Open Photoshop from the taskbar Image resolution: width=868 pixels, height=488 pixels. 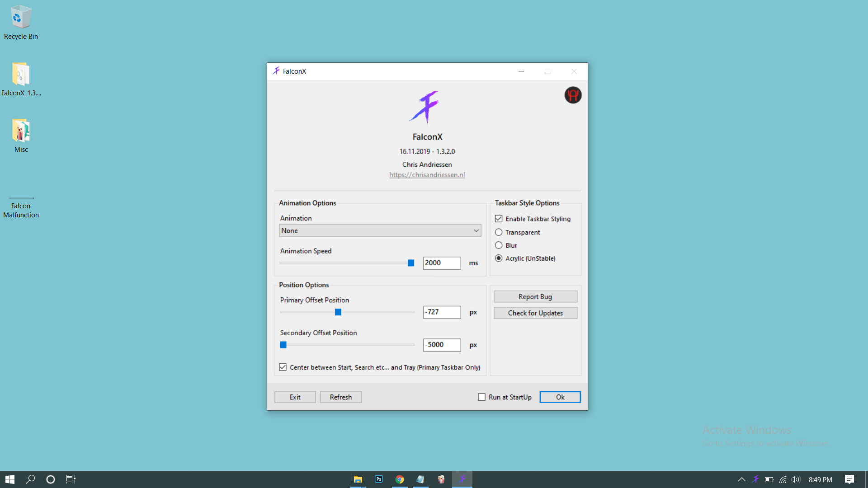click(379, 479)
